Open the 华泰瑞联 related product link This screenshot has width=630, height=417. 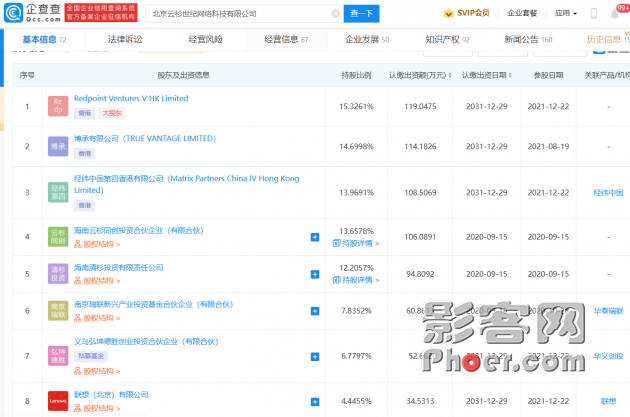[608, 311]
